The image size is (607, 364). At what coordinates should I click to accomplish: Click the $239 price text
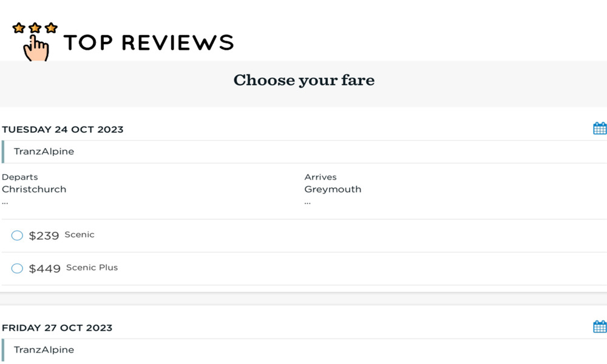(44, 235)
